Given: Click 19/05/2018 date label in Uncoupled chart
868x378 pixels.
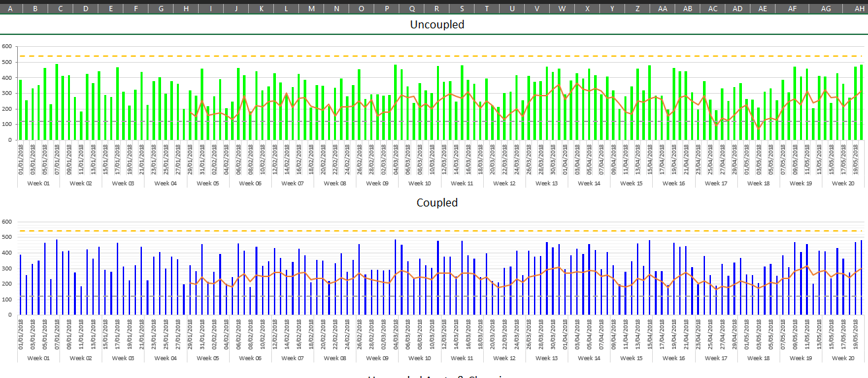Looking at the screenshot, I should [857, 160].
